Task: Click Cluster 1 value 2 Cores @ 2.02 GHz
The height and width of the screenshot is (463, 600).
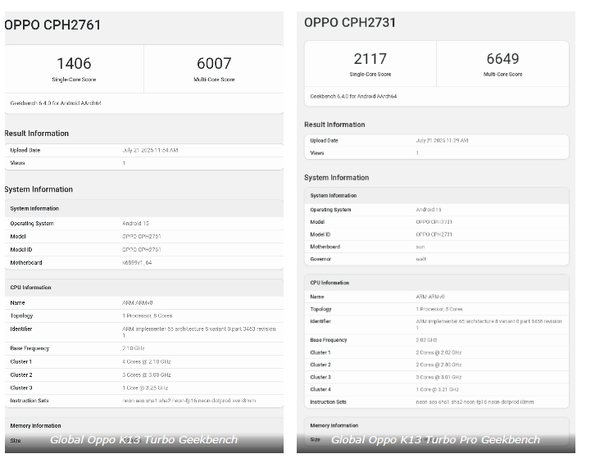Action: (439, 352)
